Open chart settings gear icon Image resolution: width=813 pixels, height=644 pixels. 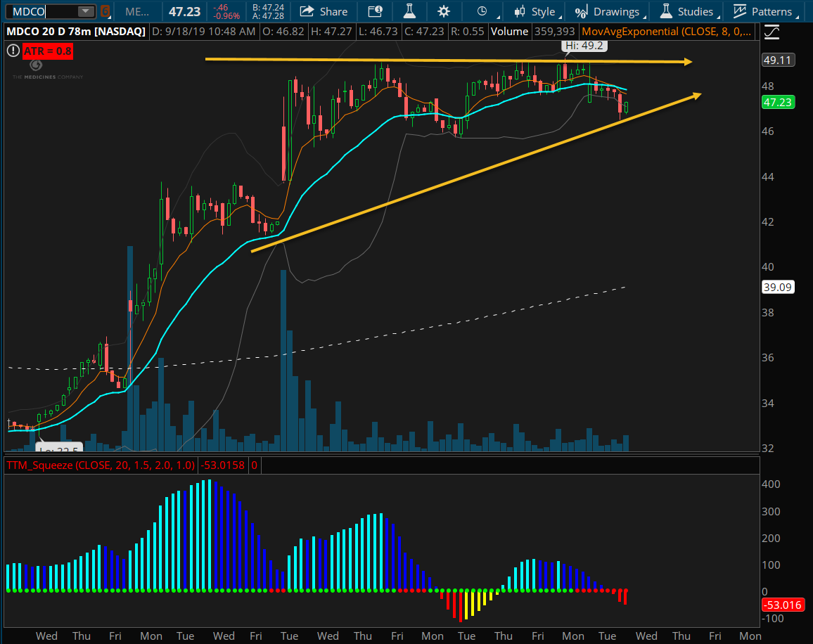444,11
